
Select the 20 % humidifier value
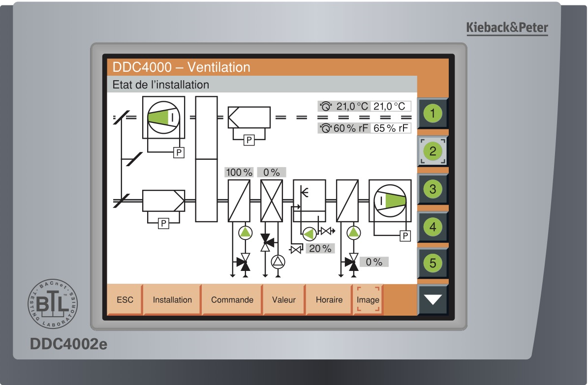[x=320, y=248]
